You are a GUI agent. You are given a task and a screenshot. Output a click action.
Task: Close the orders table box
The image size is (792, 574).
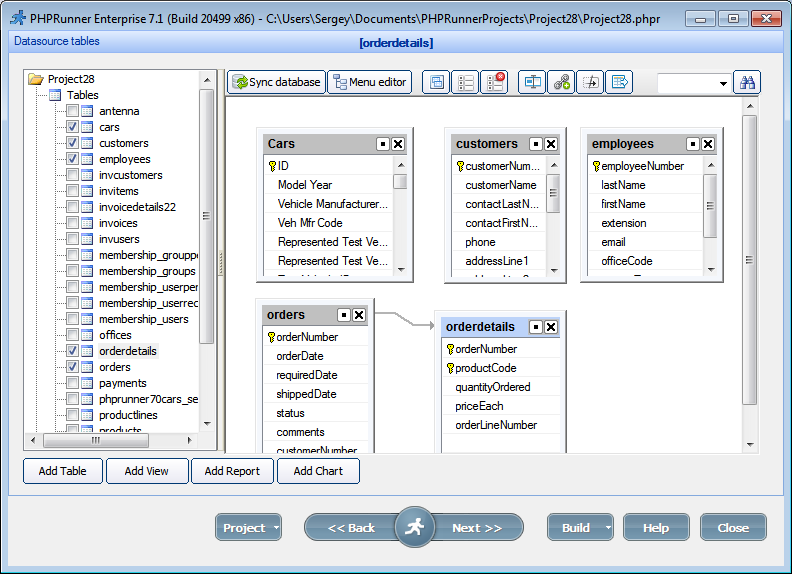[359, 315]
